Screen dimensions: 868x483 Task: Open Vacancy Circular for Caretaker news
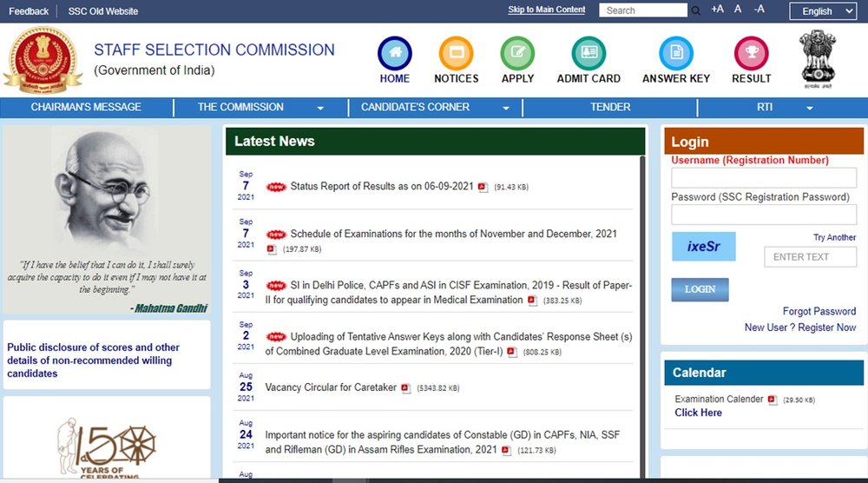pyautogui.click(x=331, y=387)
